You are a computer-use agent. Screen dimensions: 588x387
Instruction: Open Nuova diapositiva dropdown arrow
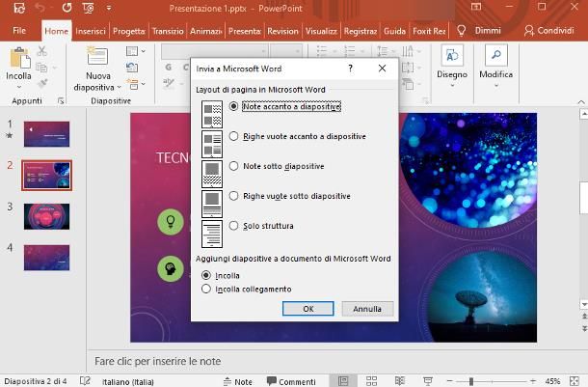(x=119, y=87)
